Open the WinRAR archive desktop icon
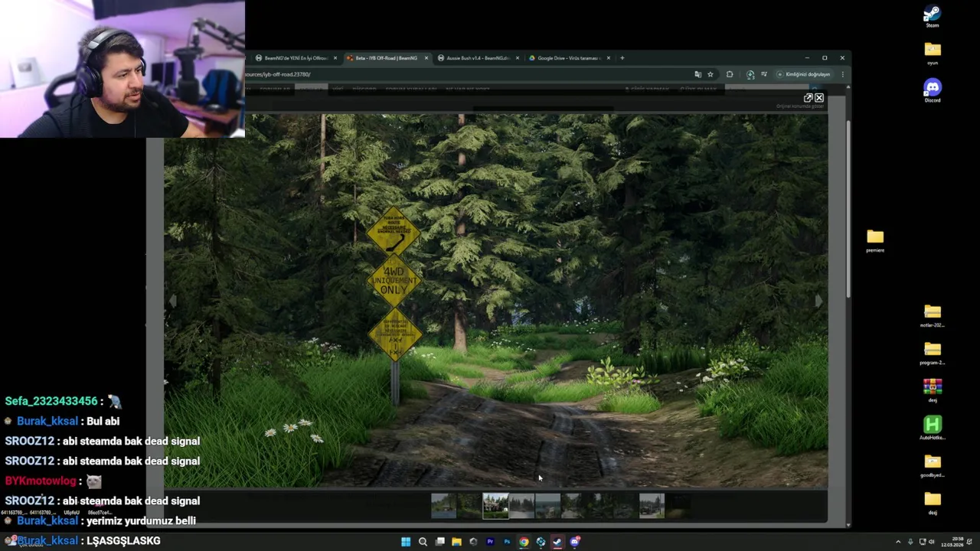This screenshot has height=551, width=980. tap(932, 390)
